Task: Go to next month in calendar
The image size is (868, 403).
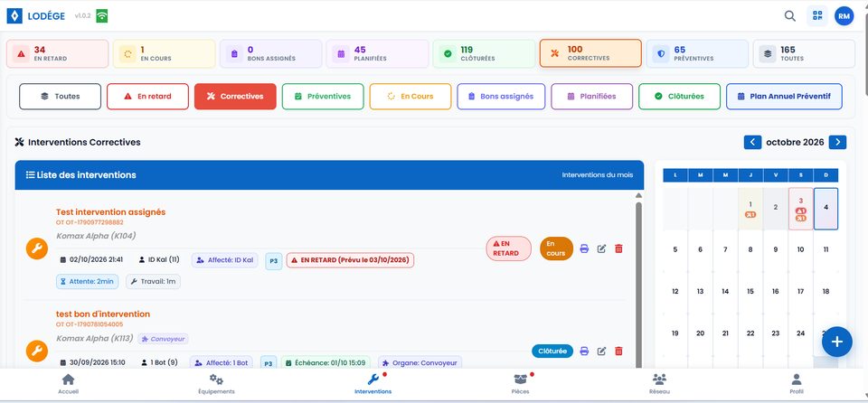Action: [x=837, y=142]
